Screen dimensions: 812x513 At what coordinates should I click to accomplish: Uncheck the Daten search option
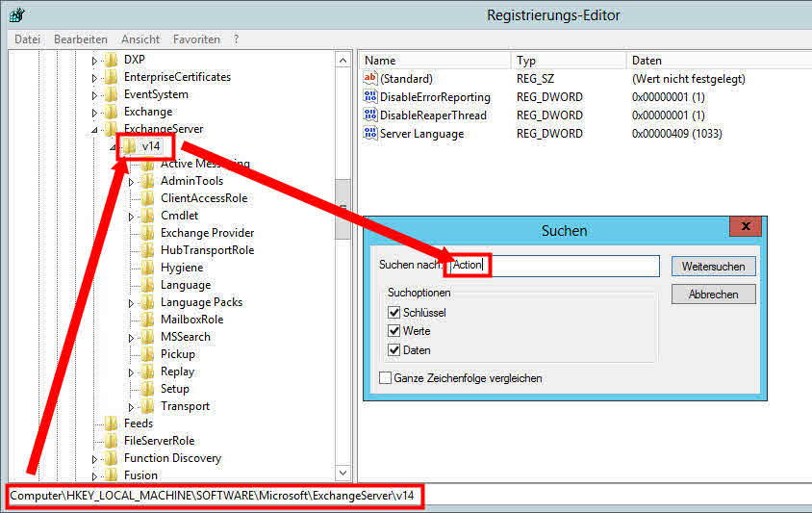coord(394,350)
